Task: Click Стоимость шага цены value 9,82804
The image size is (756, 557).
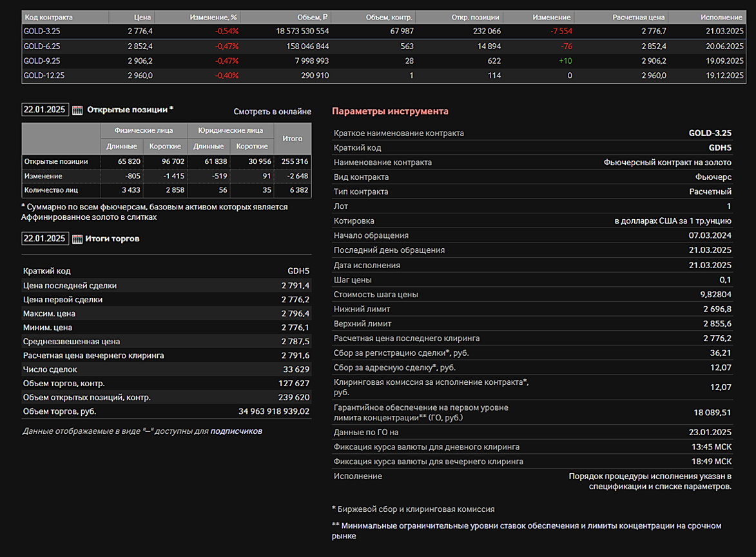Action: 715,294
